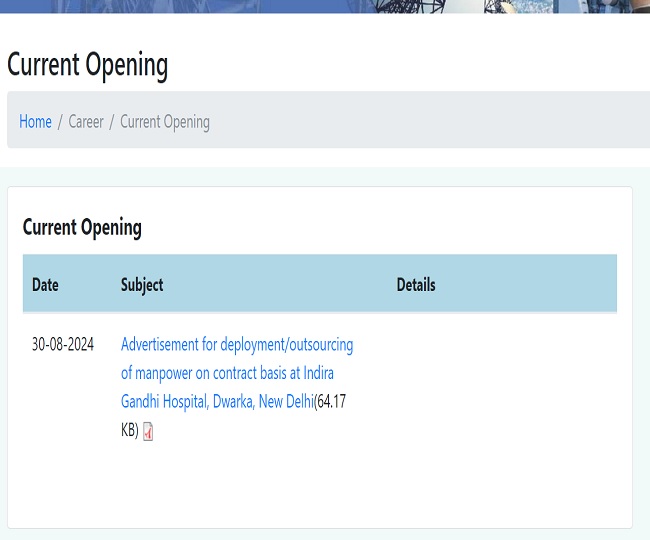
Task: Click the Subject column header
Action: (x=142, y=285)
